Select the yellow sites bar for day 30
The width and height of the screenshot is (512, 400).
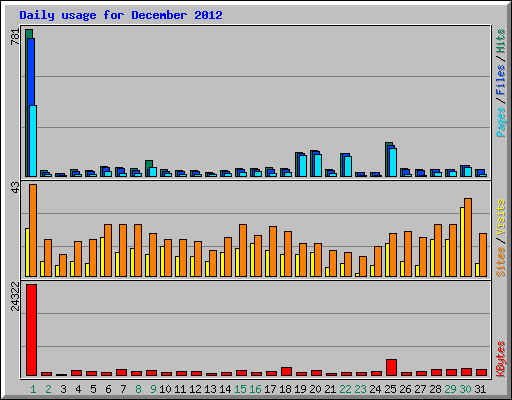(462, 242)
